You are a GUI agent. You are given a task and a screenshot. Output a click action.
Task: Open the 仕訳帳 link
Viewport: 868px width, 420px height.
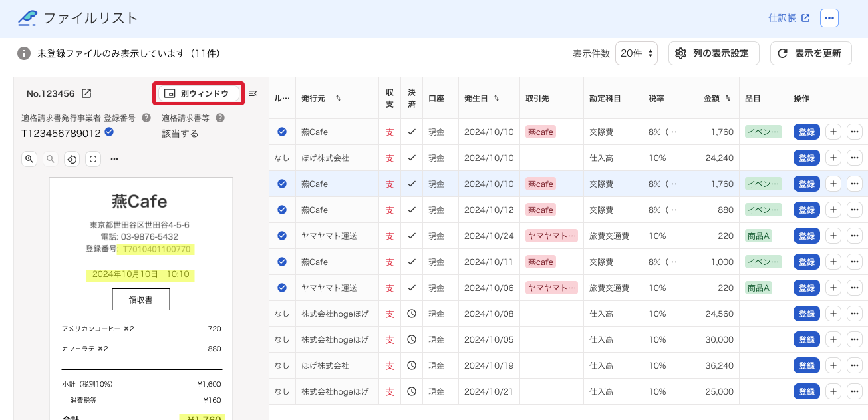pyautogui.click(x=789, y=18)
